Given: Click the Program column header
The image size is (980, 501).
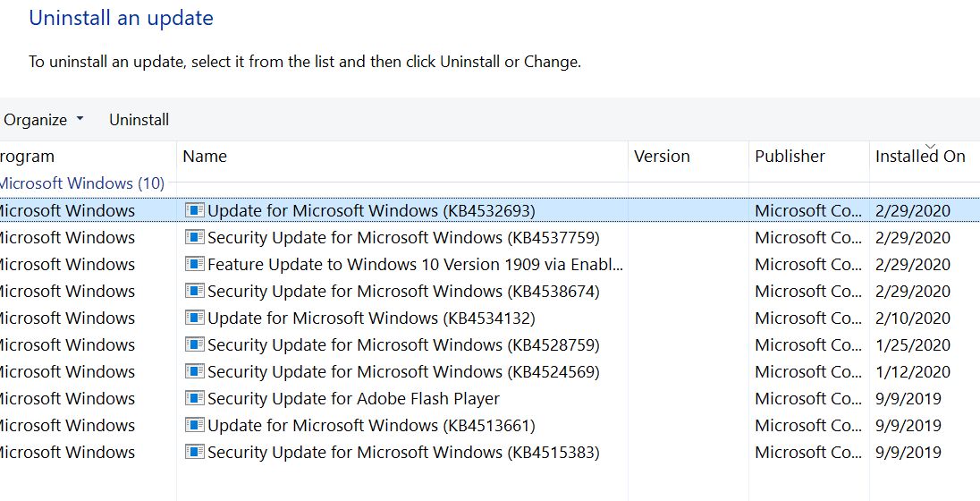Looking at the screenshot, I should tap(27, 157).
